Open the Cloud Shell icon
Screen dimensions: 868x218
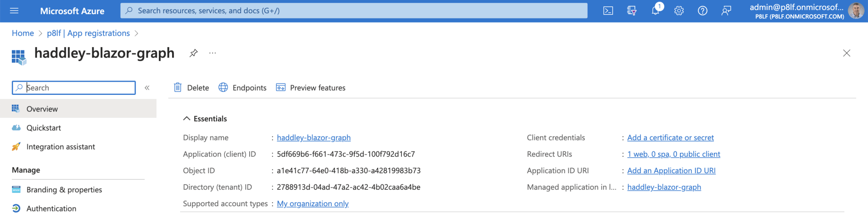tap(608, 10)
